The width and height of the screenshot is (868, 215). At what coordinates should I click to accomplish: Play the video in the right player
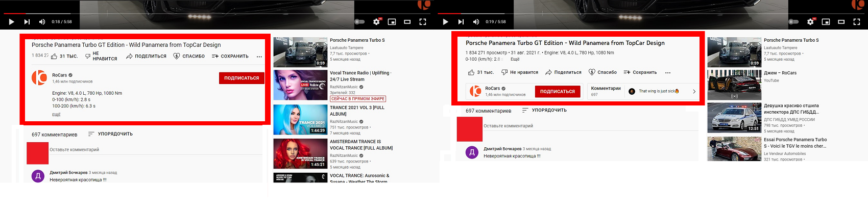445,22
